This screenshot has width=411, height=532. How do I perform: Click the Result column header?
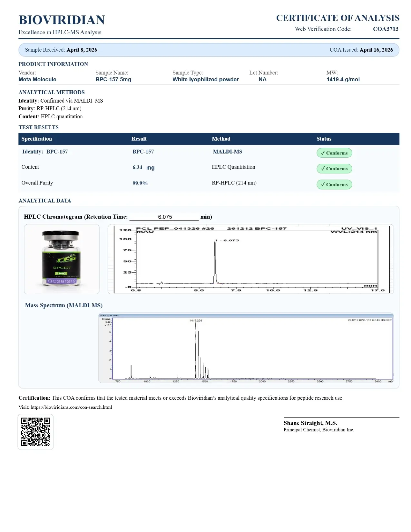[139, 139]
